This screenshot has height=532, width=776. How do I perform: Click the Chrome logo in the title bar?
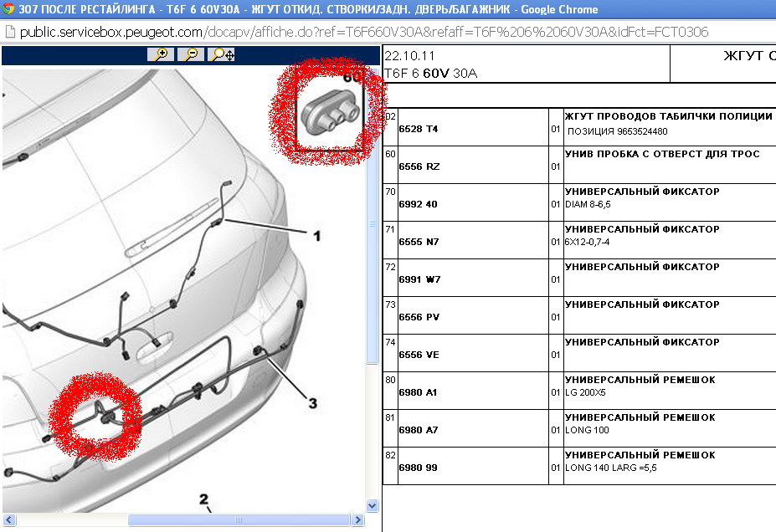tap(8, 9)
